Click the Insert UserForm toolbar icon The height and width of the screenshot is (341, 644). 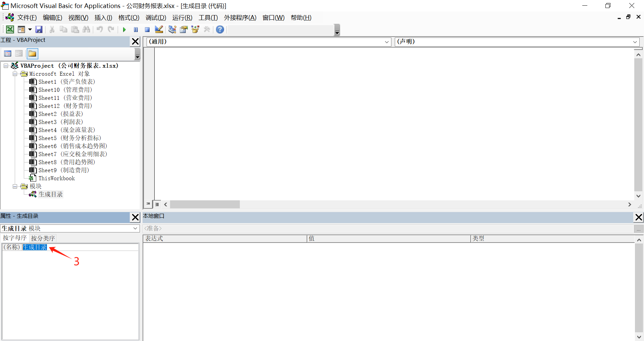[x=21, y=29]
